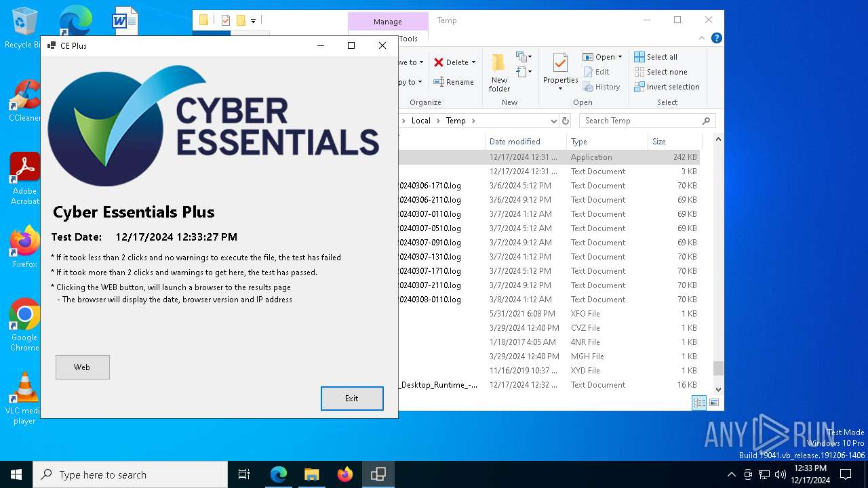Image resolution: width=868 pixels, height=488 pixels.
Task: Select the 20240307-0910.log file row
Action: [549, 243]
